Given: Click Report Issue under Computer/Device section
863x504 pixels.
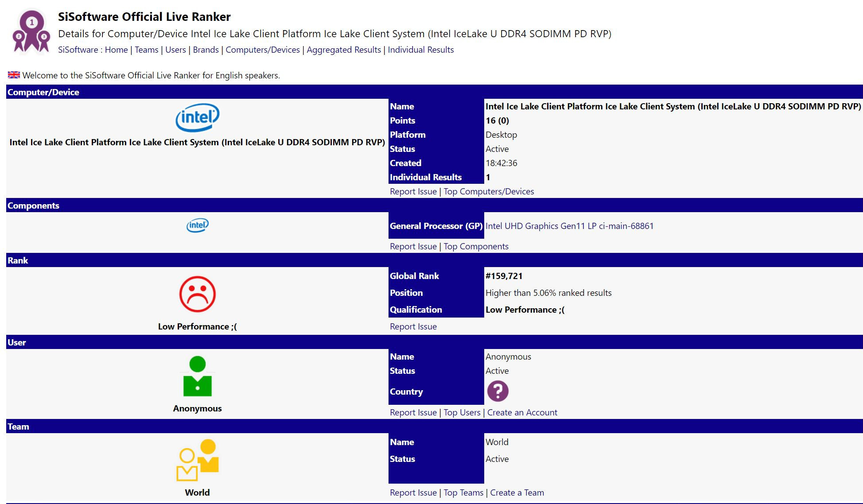Looking at the screenshot, I should pyautogui.click(x=413, y=191).
